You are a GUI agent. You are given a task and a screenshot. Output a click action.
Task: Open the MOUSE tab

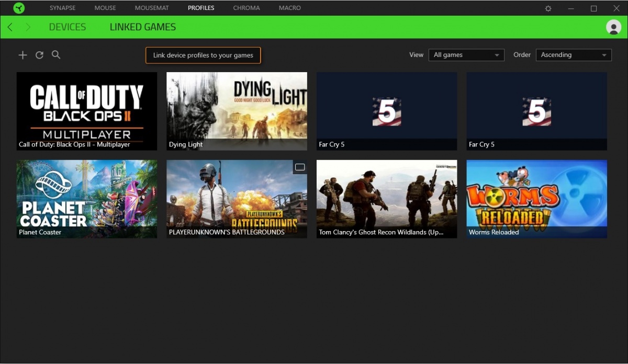105,8
